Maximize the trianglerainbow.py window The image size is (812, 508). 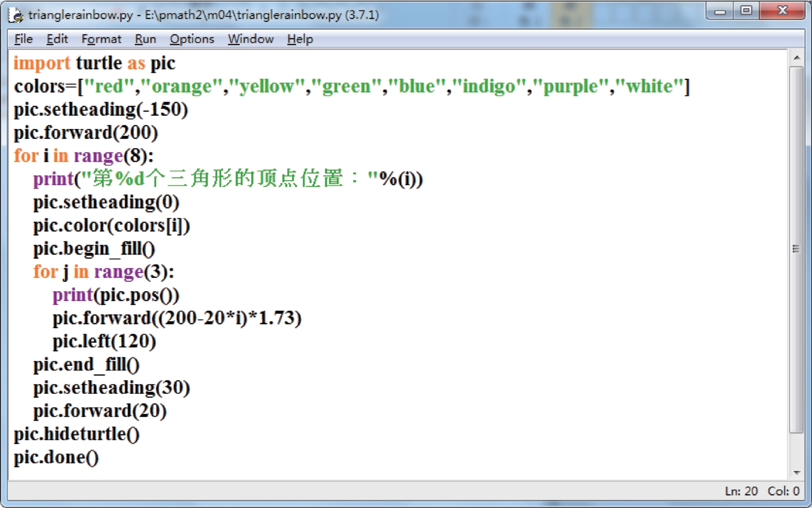[x=746, y=11]
